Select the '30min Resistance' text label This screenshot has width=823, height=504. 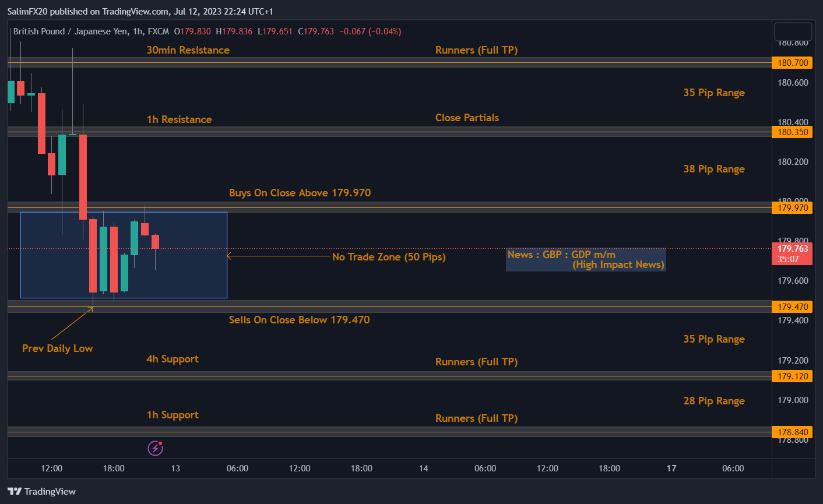click(x=188, y=50)
